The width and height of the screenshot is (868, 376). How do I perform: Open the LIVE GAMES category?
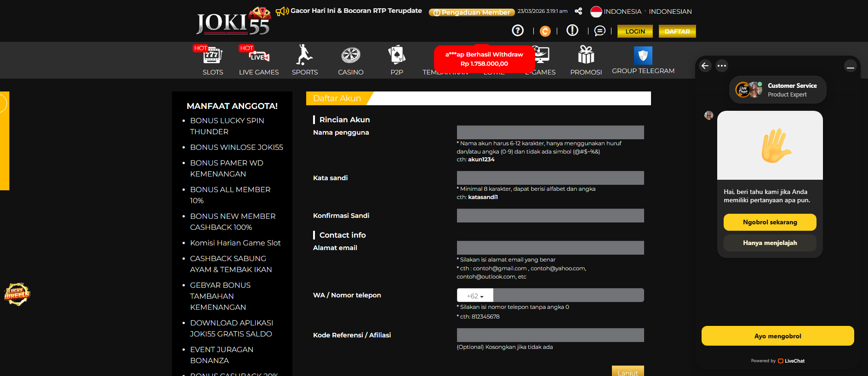tap(259, 61)
